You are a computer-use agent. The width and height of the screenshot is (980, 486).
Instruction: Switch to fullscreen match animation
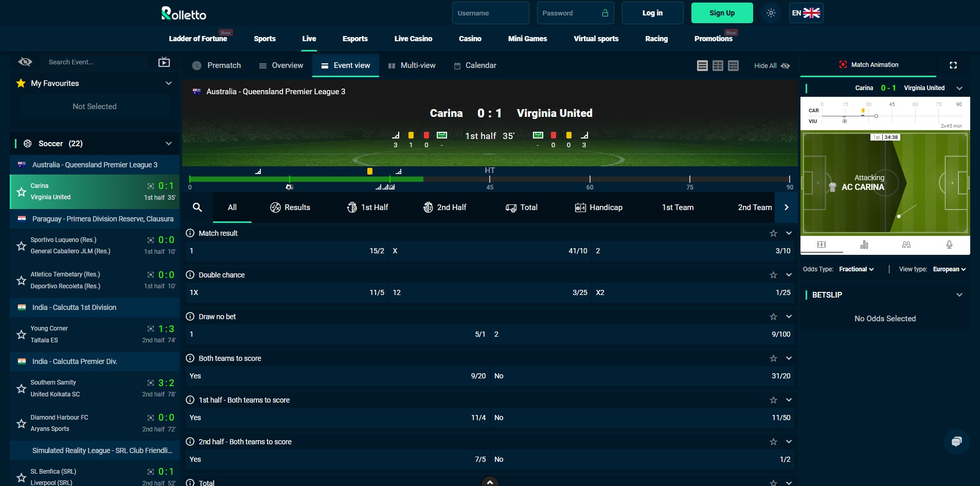coord(953,65)
